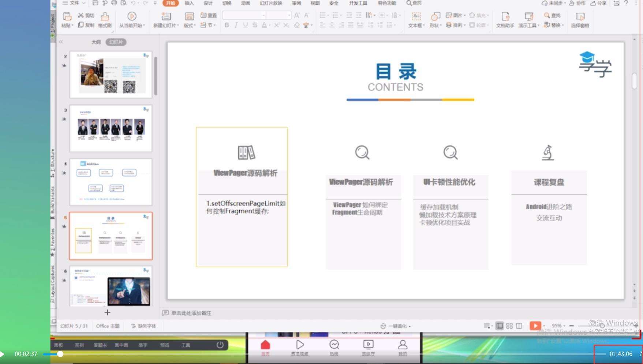Image resolution: width=643 pixels, height=364 pixels.
Task: Run 一键美化 beautify on the slide
Action: [396, 326]
